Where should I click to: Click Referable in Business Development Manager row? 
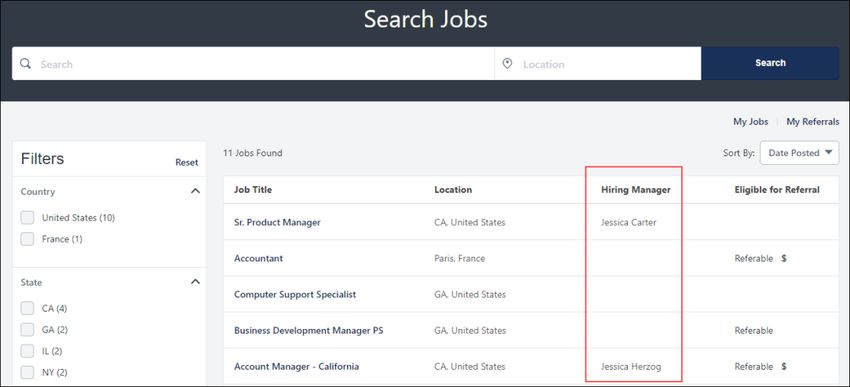tap(754, 330)
